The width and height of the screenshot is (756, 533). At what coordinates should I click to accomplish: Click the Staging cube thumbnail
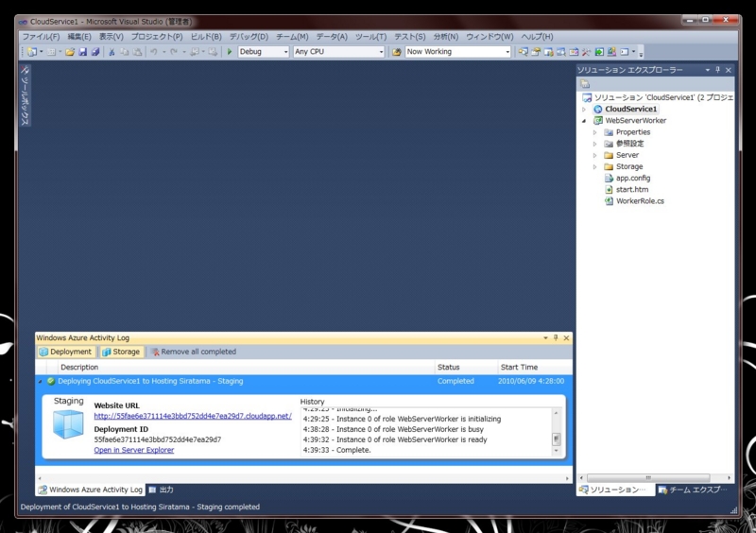(68, 423)
